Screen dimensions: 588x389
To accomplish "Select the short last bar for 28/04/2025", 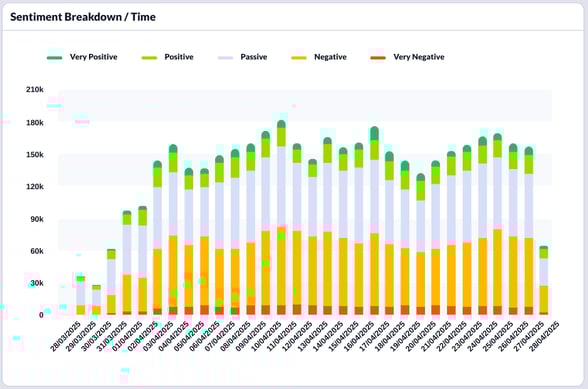I will tap(544, 281).
